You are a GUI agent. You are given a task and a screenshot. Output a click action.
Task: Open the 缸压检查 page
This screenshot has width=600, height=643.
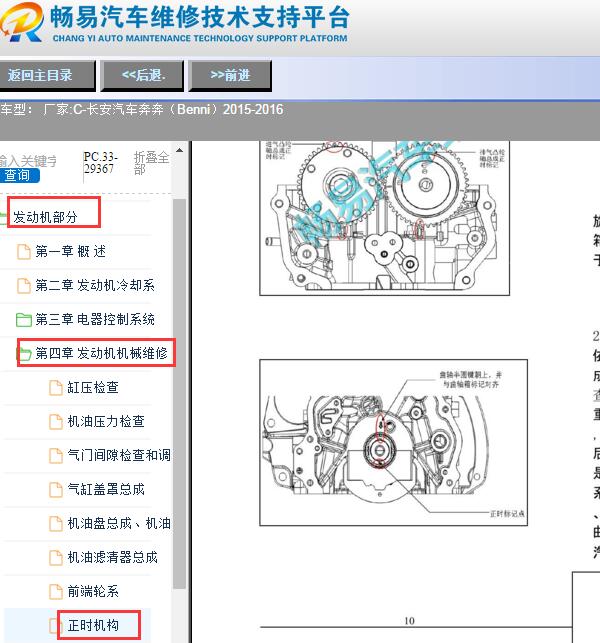point(93,388)
